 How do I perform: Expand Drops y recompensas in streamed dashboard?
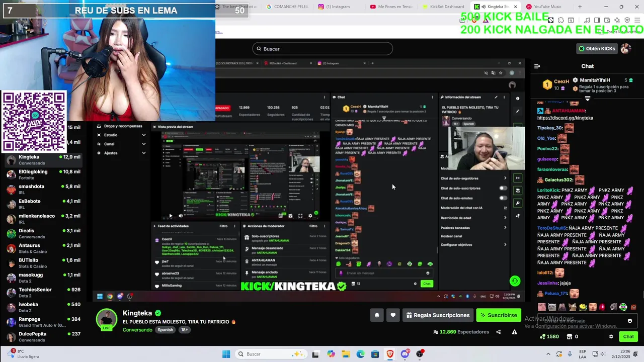coord(121,126)
